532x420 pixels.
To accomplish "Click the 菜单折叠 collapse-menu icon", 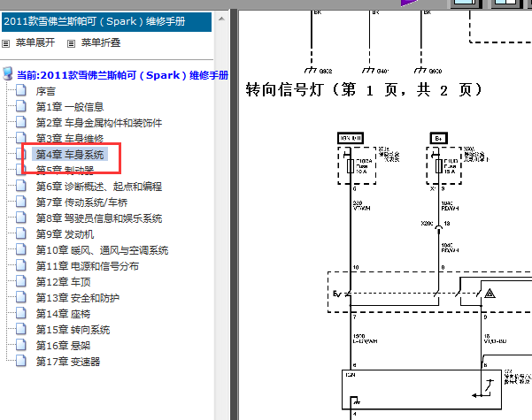I will (71, 43).
